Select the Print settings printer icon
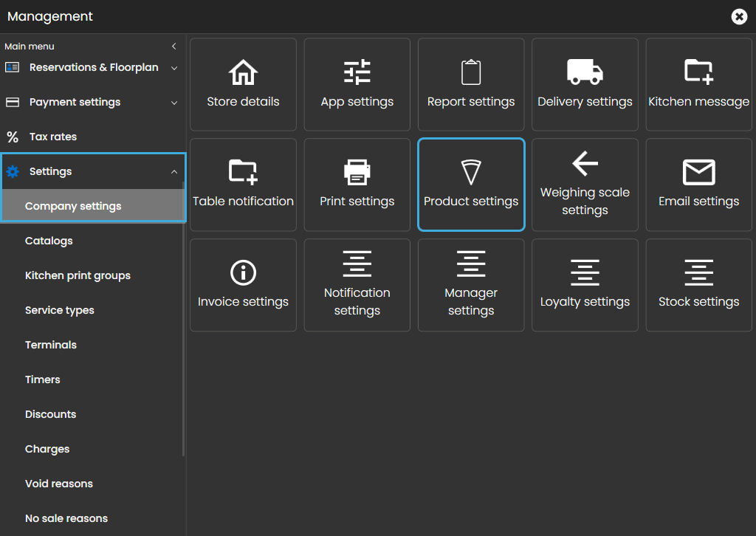 point(357,172)
